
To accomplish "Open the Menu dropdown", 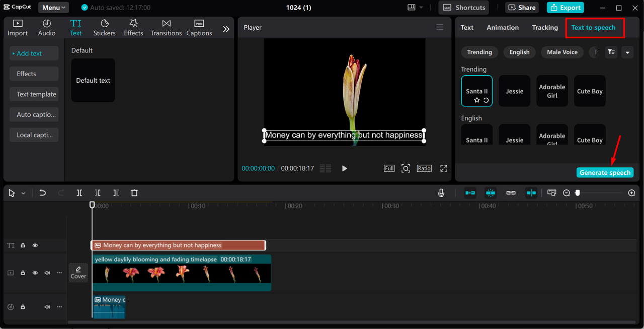I will (54, 8).
